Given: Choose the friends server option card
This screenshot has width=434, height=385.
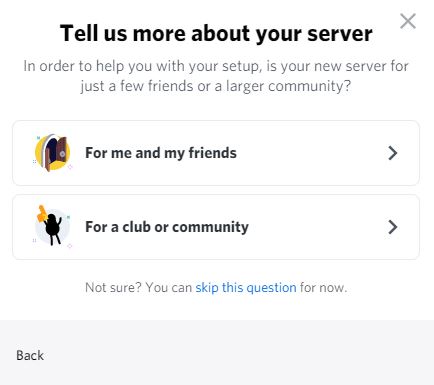Looking at the screenshot, I should point(216,153).
